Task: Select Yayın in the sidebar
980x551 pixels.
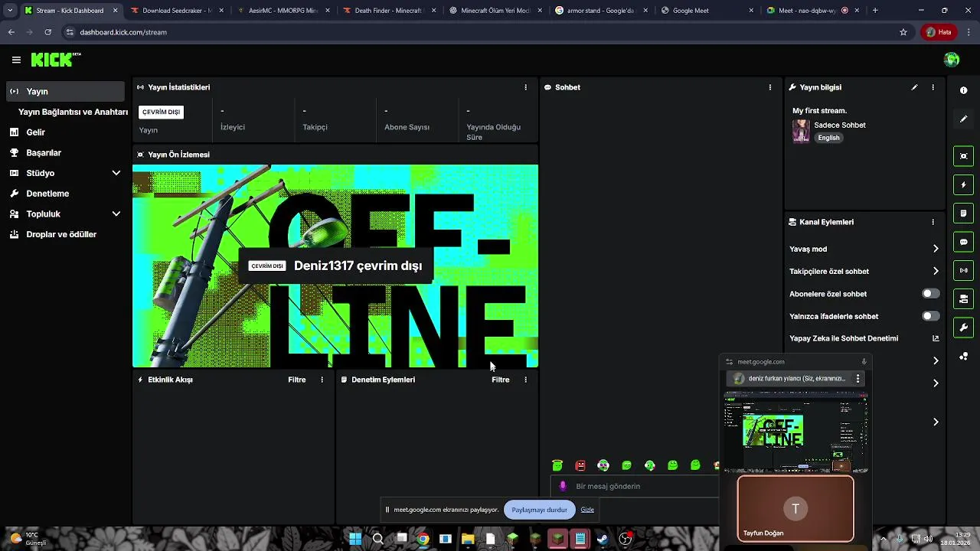Action: click(65, 91)
